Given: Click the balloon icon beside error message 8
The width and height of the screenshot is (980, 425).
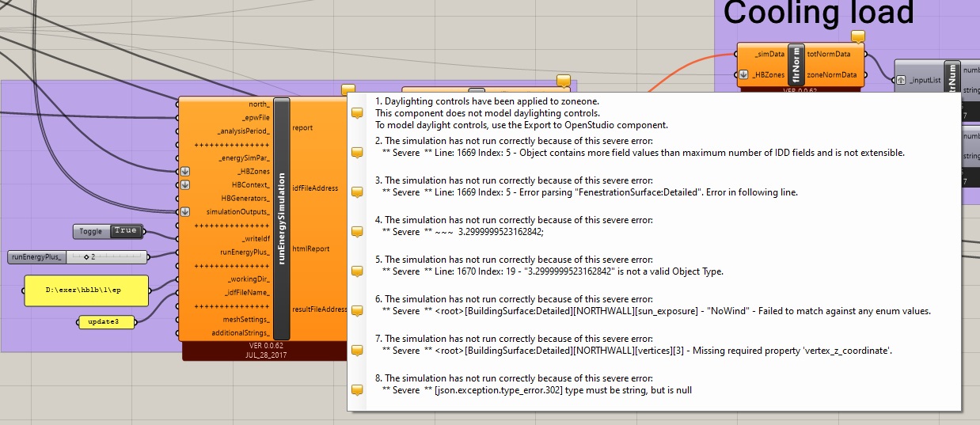Looking at the screenshot, I should [357, 389].
